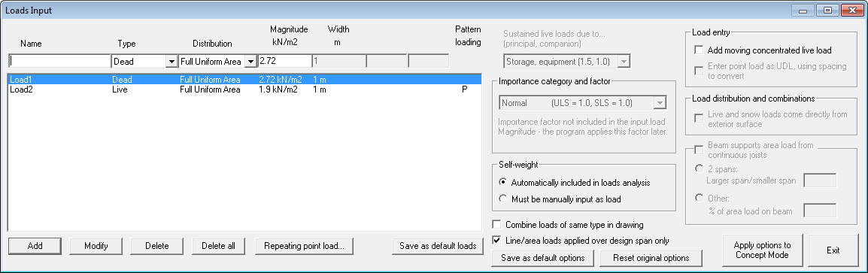Open the load Type dropdown
This screenshot has width=868, height=273.
click(x=171, y=62)
